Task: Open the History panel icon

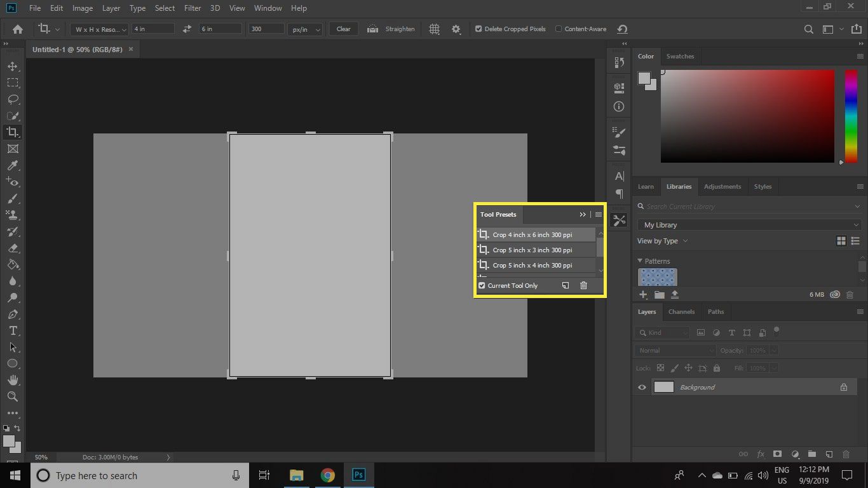Action: tap(619, 62)
